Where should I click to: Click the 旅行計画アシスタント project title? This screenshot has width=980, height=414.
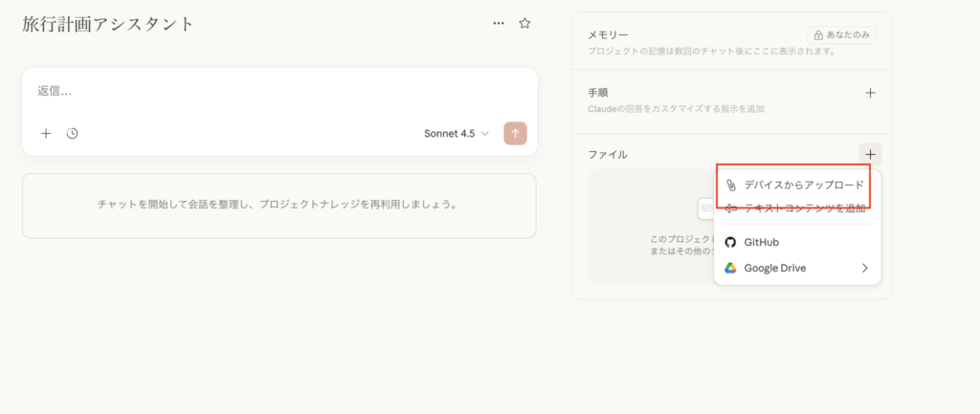point(108,24)
